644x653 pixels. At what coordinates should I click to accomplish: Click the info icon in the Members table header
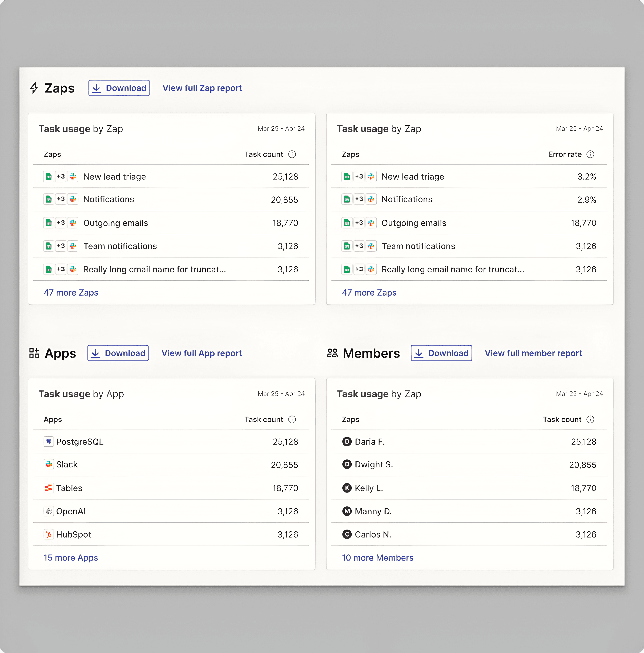[590, 420]
